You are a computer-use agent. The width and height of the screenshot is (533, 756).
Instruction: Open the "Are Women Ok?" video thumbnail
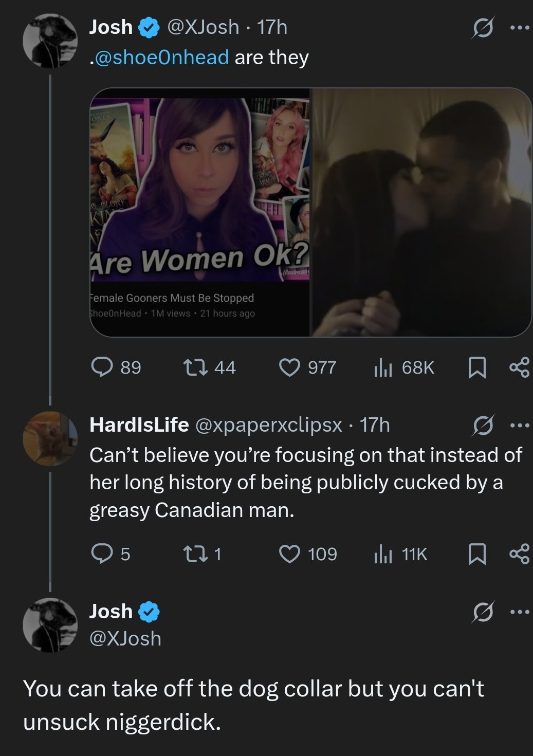click(200, 212)
